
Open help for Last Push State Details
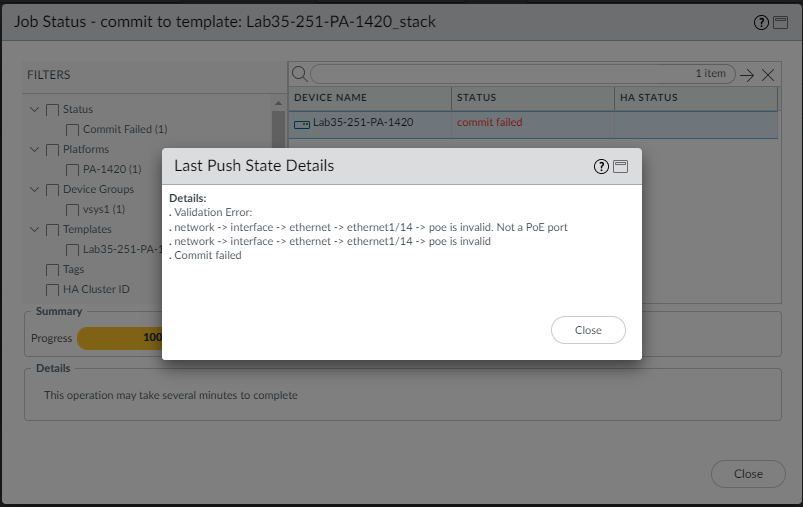click(x=601, y=167)
